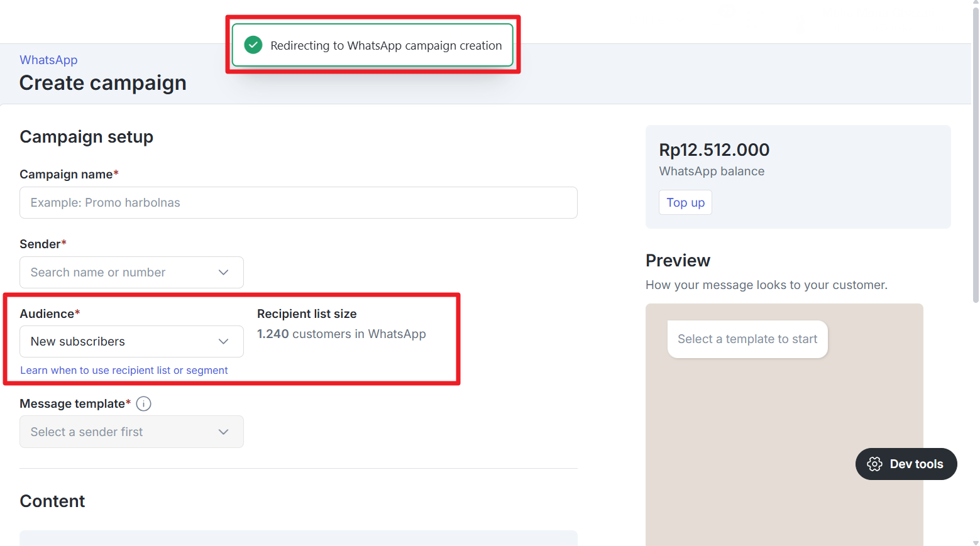Click the Campaign setup section heading
The height and width of the screenshot is (546, 980).
point(87,137)
